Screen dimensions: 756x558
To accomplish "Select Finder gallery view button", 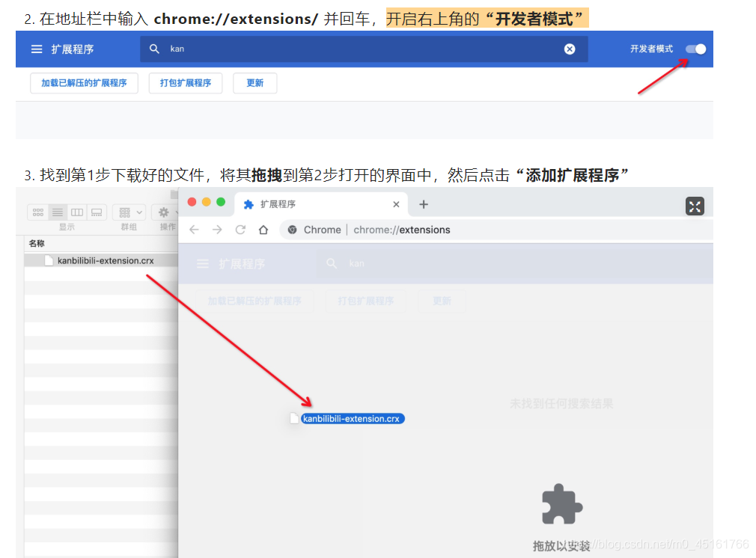I will click(x=97, y=212).
